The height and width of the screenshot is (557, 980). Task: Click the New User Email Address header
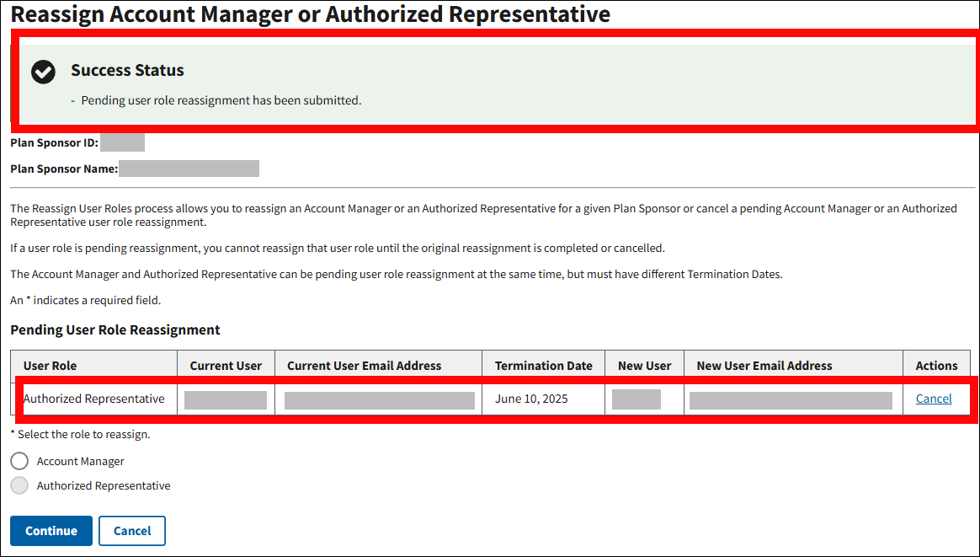coord(764,366)
